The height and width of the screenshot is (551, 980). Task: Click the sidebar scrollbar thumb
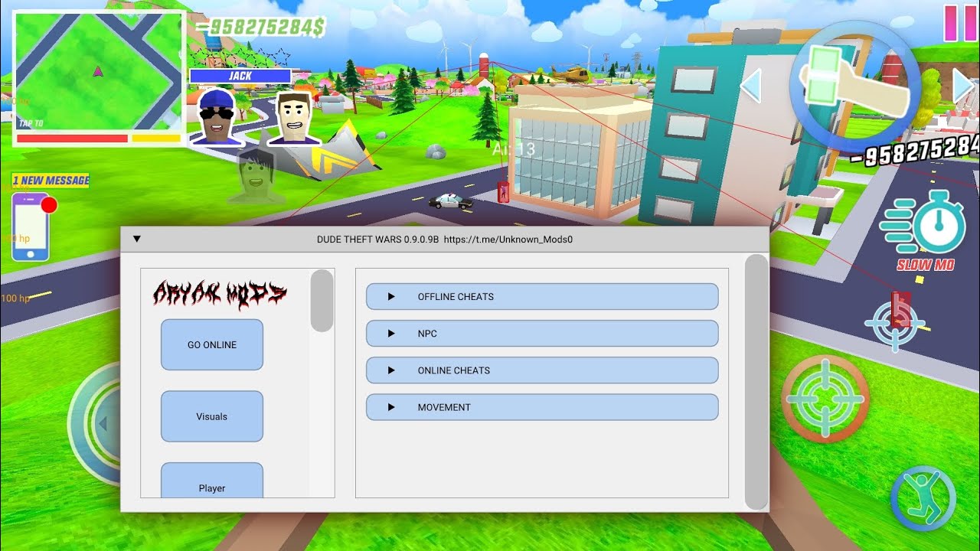[322, 300]
